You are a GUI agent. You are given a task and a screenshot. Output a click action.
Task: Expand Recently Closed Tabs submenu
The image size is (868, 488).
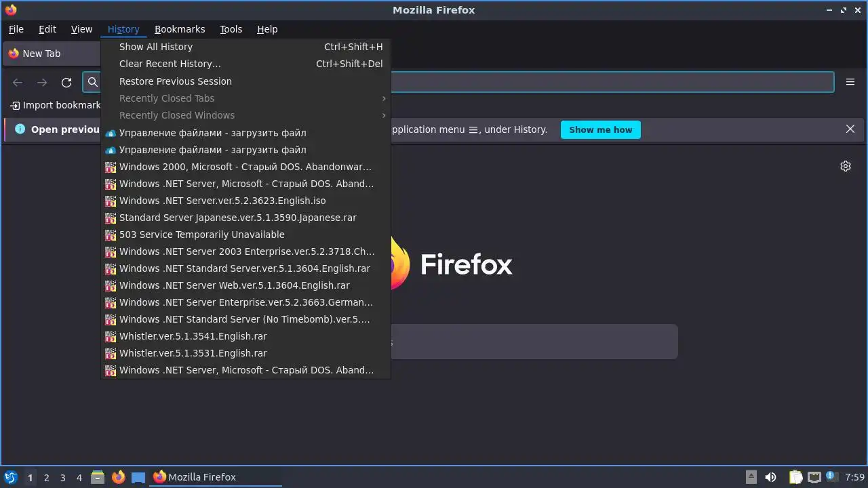(245, 98)
